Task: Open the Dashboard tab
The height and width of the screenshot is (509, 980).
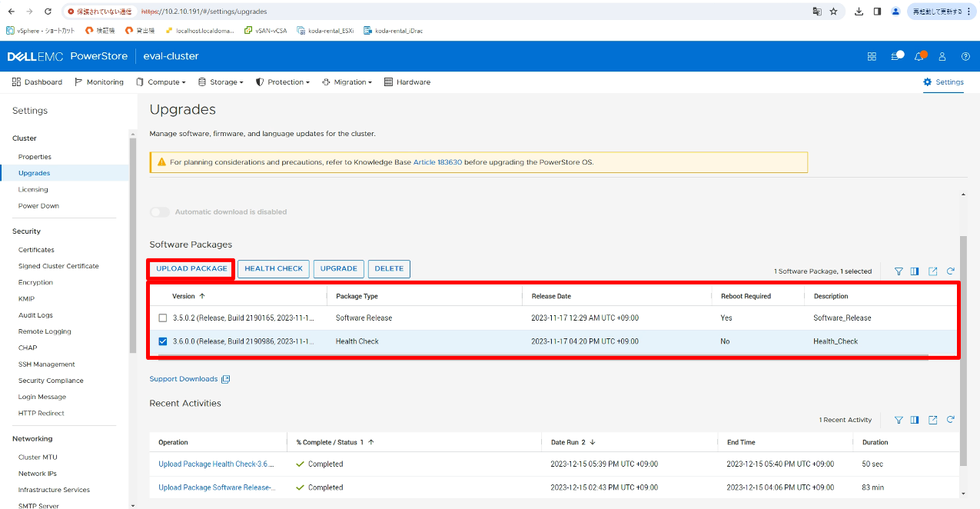Action: (x=37, y=82)
